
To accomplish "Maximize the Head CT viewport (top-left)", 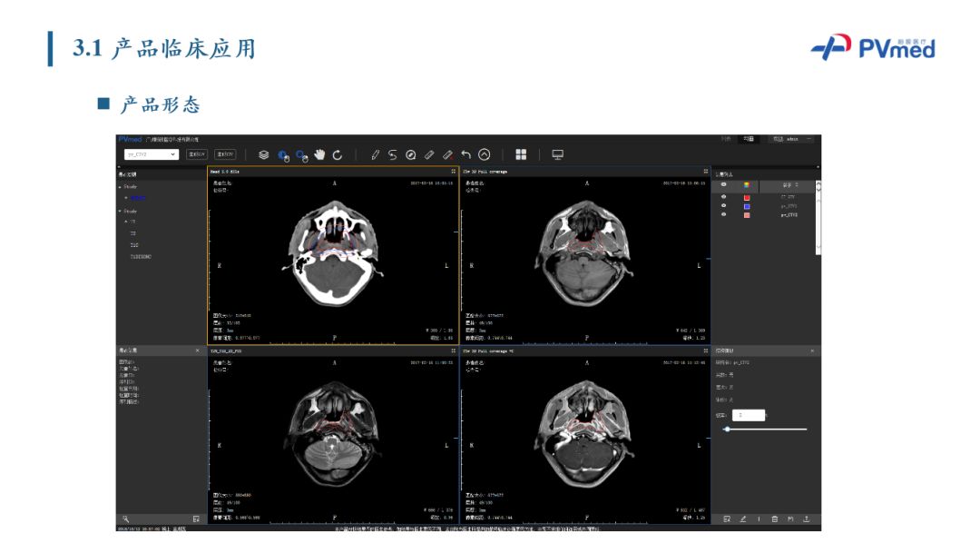I will (453, 172).
